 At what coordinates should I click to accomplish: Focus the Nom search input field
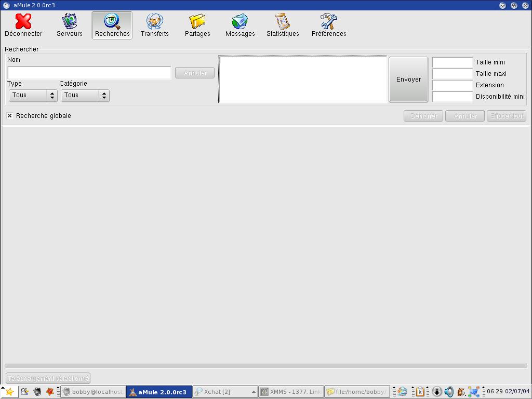point(89,73)
